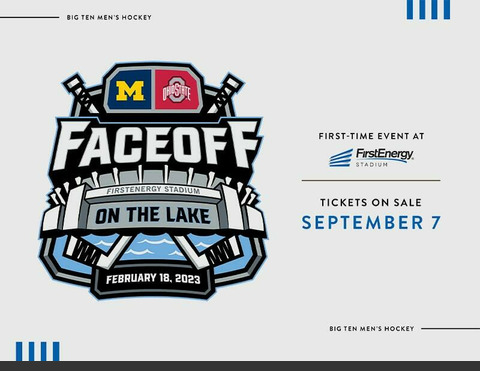Viewport: 480px width, 371px height.
Task: Click the SEPTEMBER 7 blue text
Action: [371, 223]
